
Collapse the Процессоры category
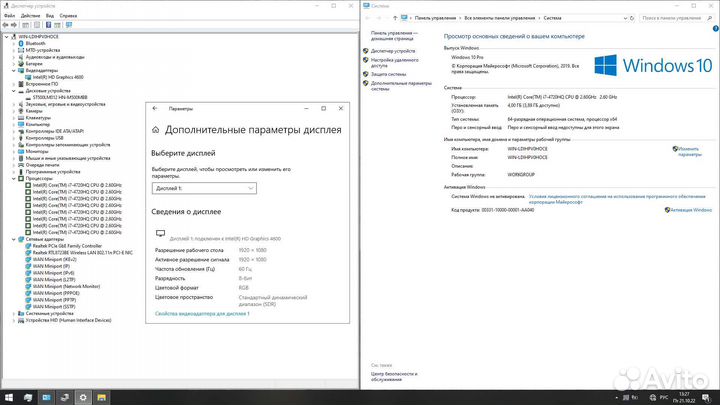click(x=14, y=178)
